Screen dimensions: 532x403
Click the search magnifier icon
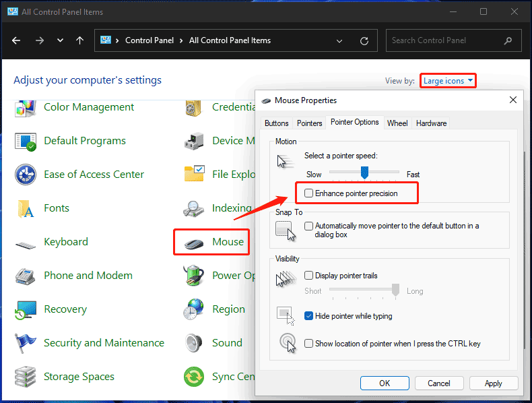(x=508, y=40)
